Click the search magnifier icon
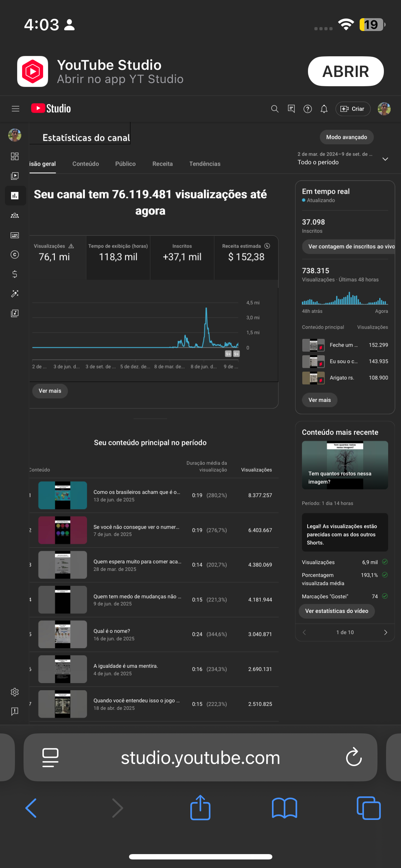The width and height of the screenshot is (401, 868). click(274, 109)
